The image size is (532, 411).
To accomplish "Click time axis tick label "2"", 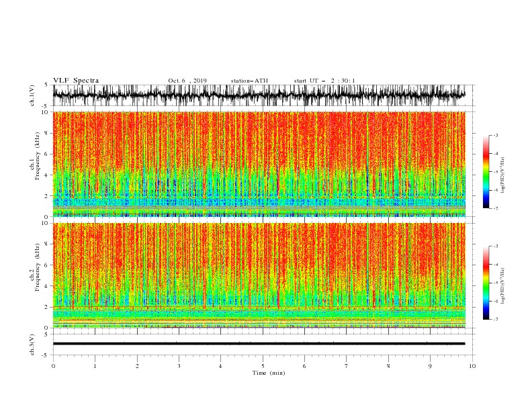I will [137, 366].
